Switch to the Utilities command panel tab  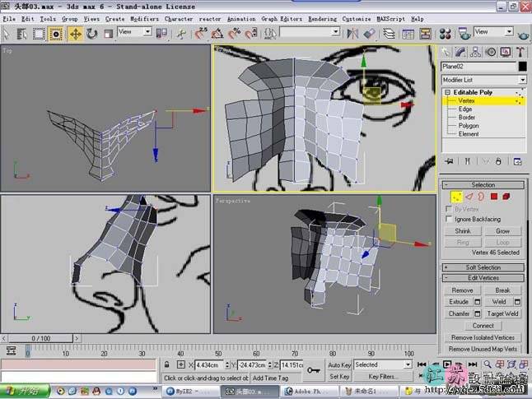coord(520,52)
